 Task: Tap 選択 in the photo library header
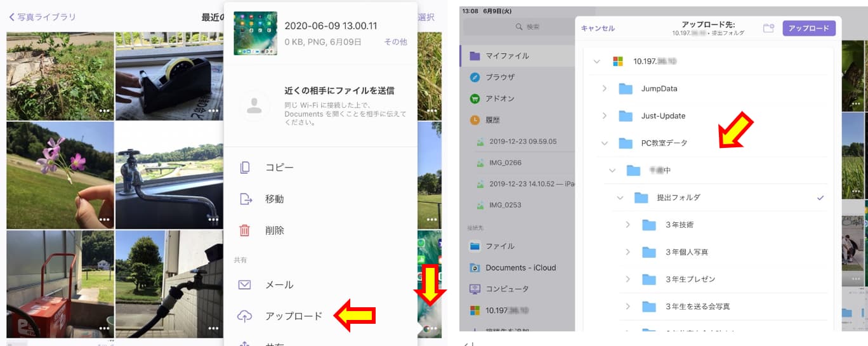click(x=426, y=17)
